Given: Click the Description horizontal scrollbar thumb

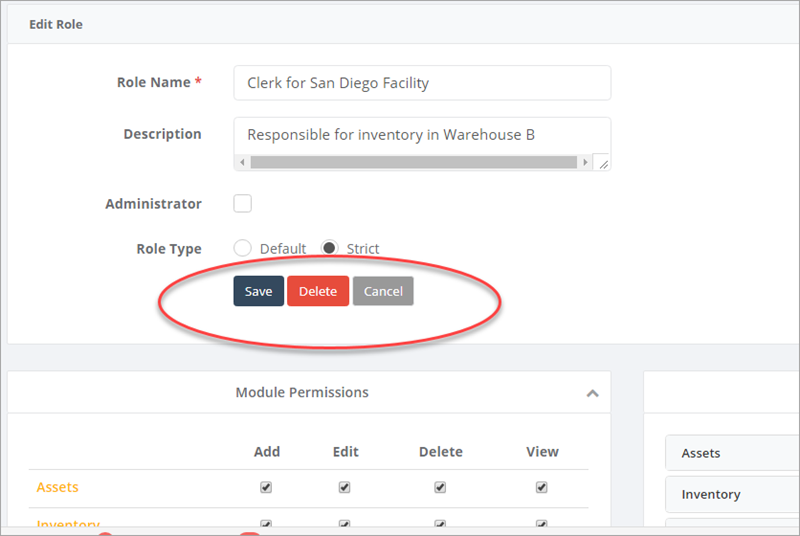Looking at the screenshot, I should pyautogui.click(x=412, y=162).
